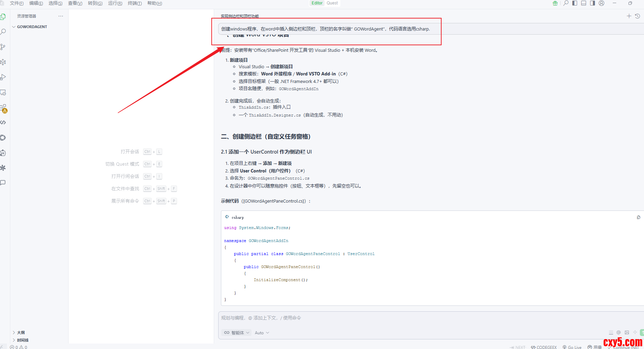Toggle the bottom panel layout

point(584,3)
